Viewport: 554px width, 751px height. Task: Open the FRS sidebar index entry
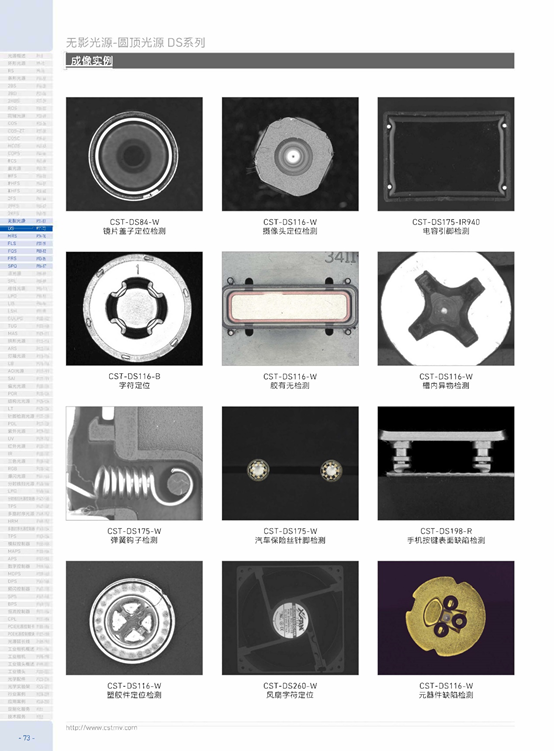[26, 259]
